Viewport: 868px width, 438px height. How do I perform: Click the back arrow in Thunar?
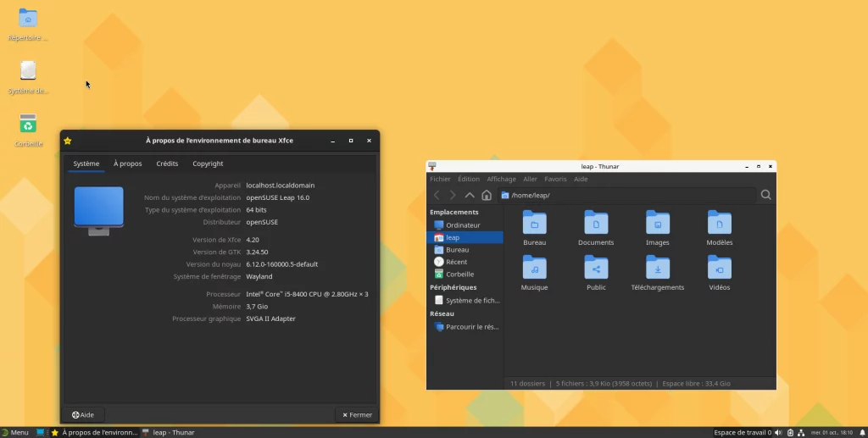coord(437,195)
